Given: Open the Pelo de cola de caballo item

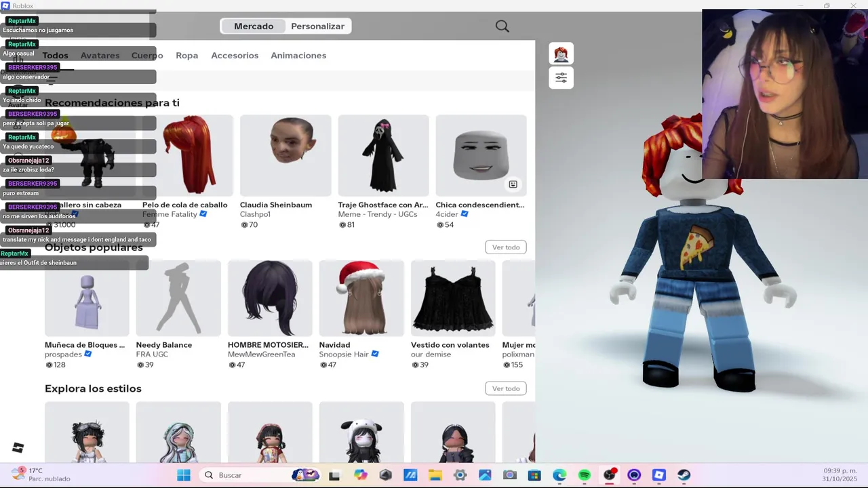Looking at the screenshot, I should [188, 155].
